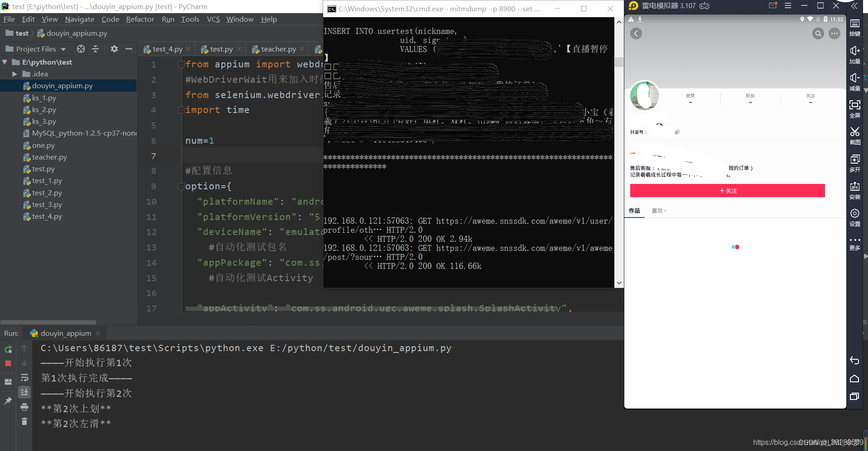Expand the .idea folder
The height and width of the screenshot is (451, 868).
14,74
